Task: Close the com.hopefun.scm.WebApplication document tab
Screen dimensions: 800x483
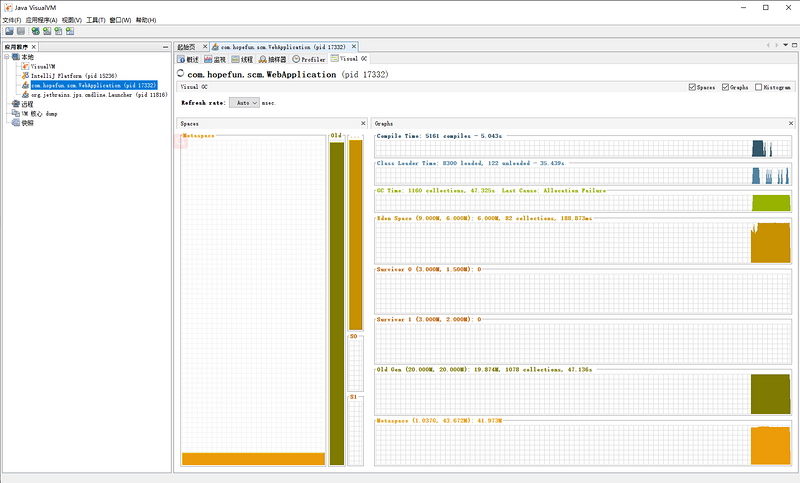Action: (x=353, y=47)
